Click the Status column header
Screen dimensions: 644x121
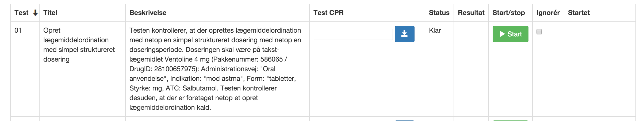(439, 13)
